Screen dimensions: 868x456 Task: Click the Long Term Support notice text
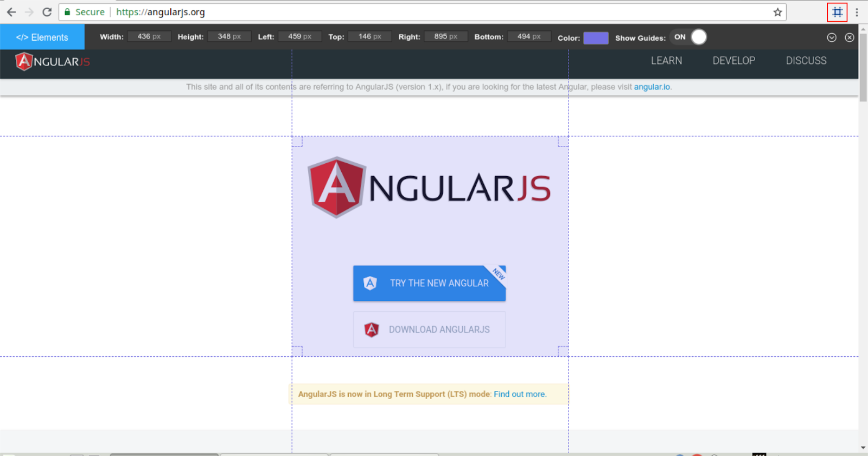click(x=394, y=394)
